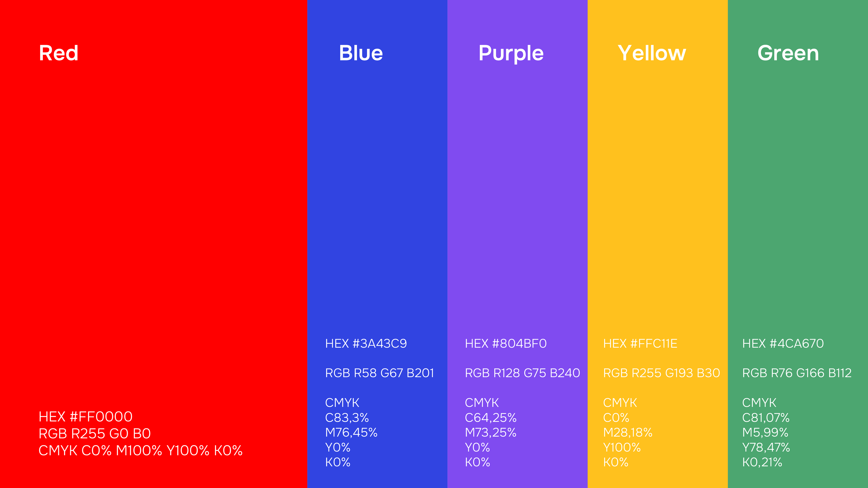The image size is (868, 488).
Task: Click the C83,3% value in blue column
Action: [347, 418]
